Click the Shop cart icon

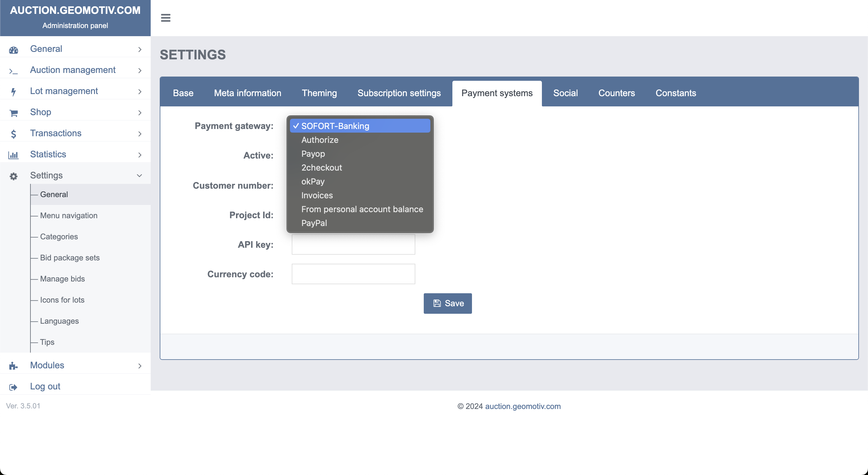pyautogui.click(x=14, y=113)
